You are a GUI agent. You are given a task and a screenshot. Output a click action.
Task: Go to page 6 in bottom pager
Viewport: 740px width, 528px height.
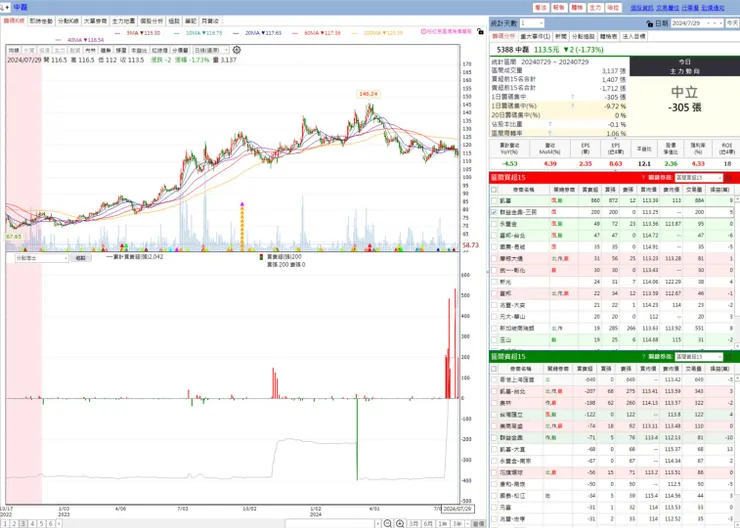(x=50, y=524)
